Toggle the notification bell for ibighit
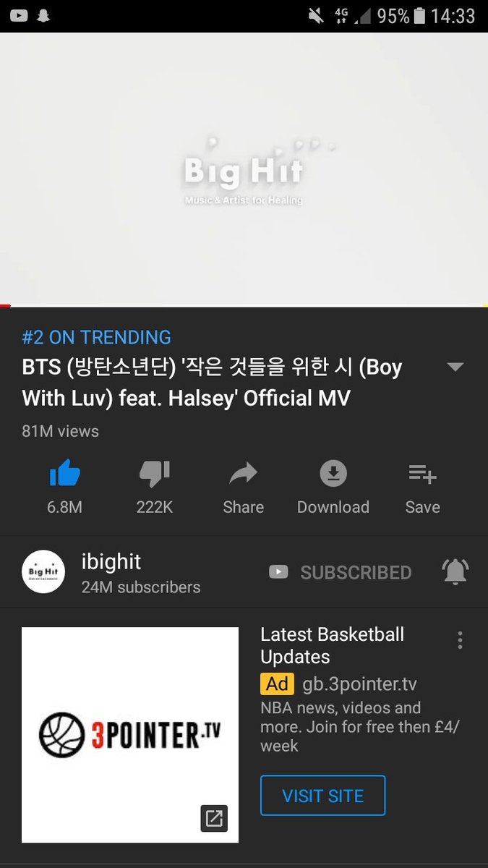The image size is (488, 868). [455, 572]
